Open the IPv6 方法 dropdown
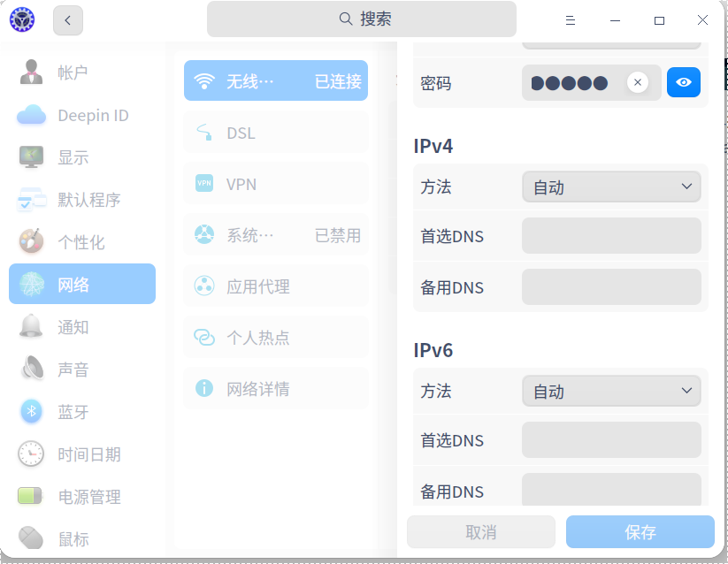 click(611, 391)
